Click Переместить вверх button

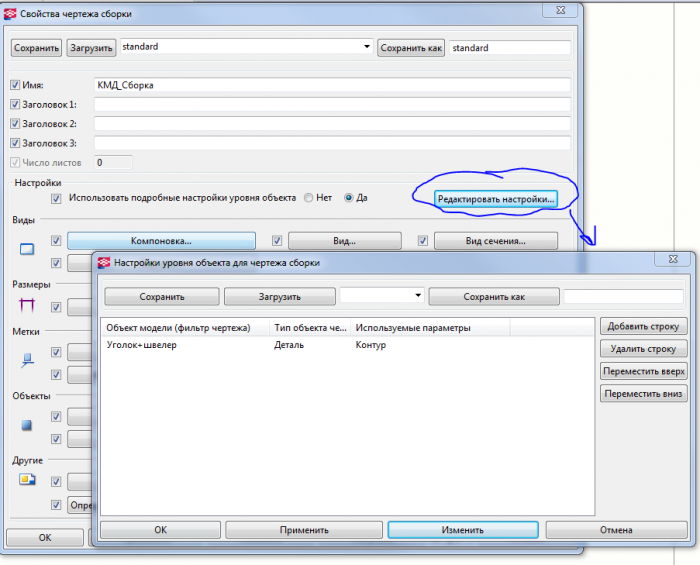tap(643, 371)
